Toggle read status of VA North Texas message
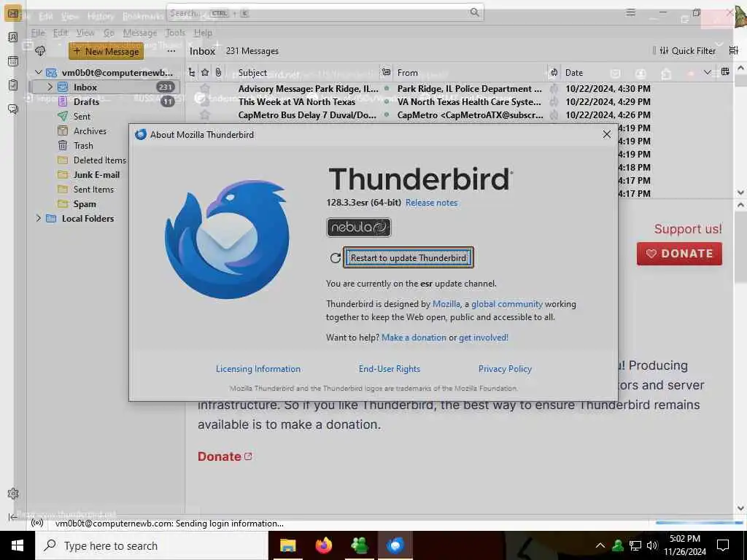Viewport: 747px width, 560px height. (x=387, y=101)
